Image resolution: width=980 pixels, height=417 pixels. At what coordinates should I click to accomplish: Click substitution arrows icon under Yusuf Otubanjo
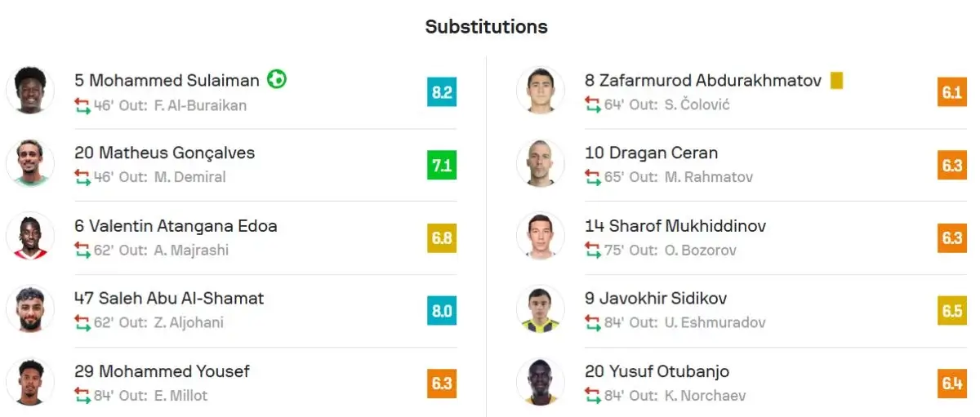pyautogui.click(x=593, y=396)
